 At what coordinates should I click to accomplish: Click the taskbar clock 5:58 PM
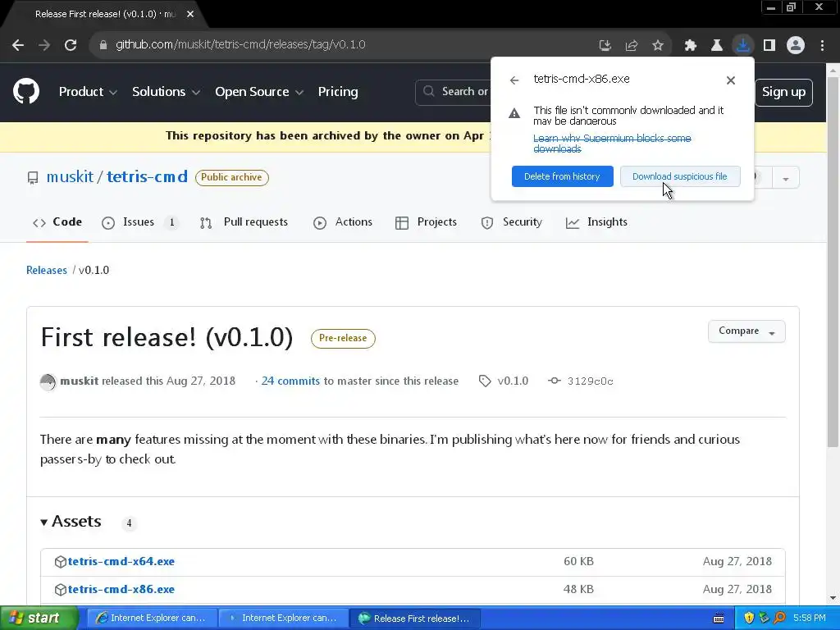(809, 619)
